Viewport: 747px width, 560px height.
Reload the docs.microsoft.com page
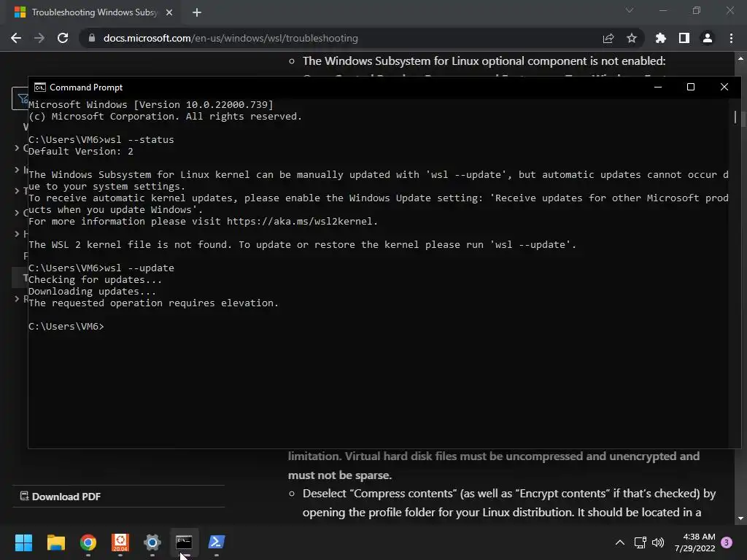click(x=63, y=38)
